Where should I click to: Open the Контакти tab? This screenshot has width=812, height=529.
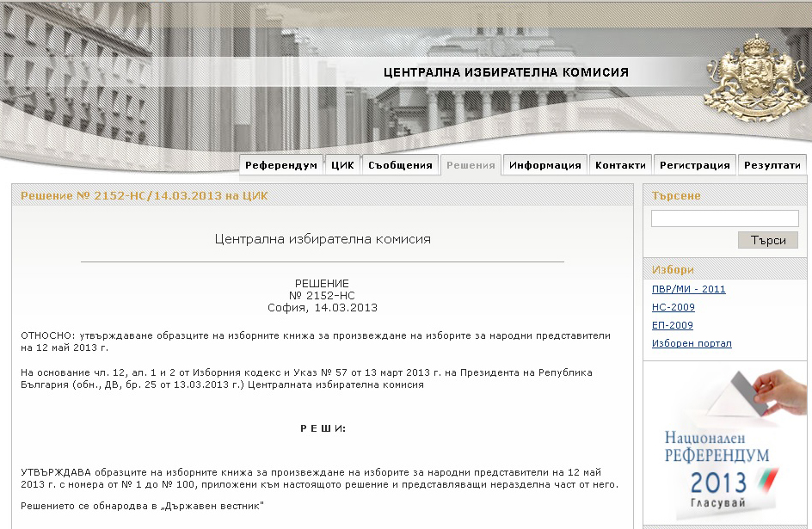(x=620, y=165)
